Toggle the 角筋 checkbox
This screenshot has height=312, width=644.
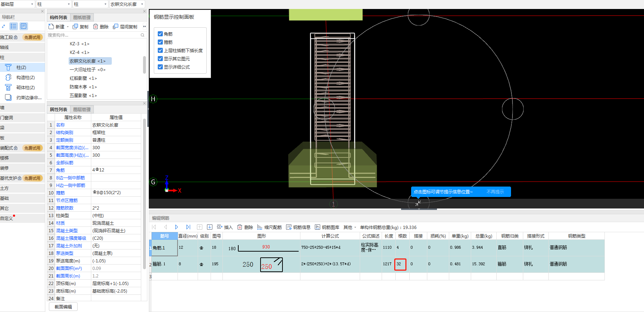pyautogui.click(x=160, y=34)
